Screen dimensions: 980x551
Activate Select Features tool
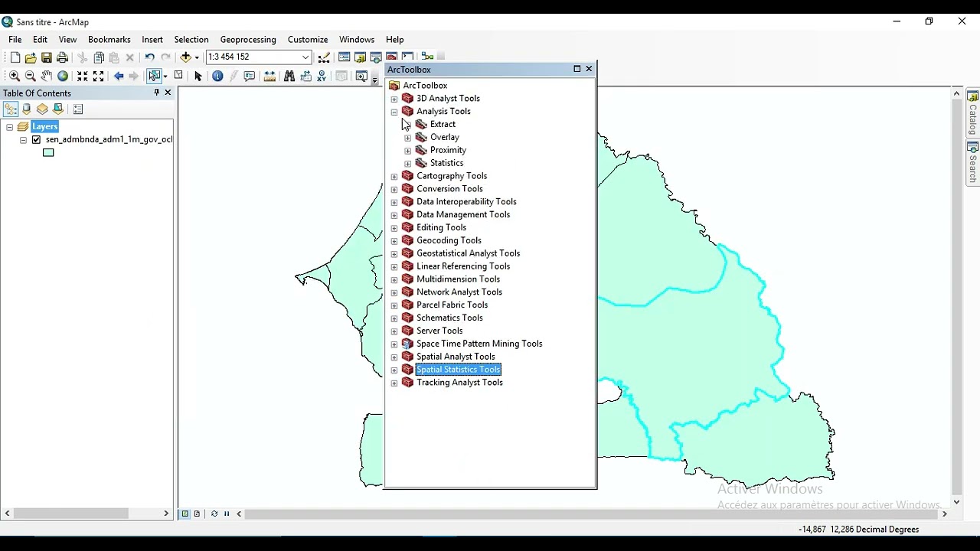coord(154,76)
